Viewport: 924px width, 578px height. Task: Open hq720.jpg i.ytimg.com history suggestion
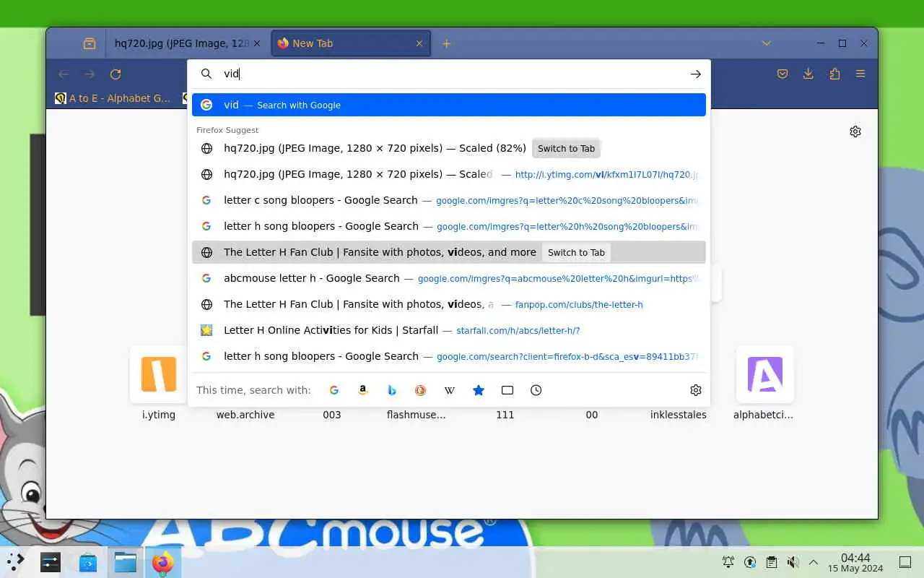pyautogui.click(x=449, y=174)
